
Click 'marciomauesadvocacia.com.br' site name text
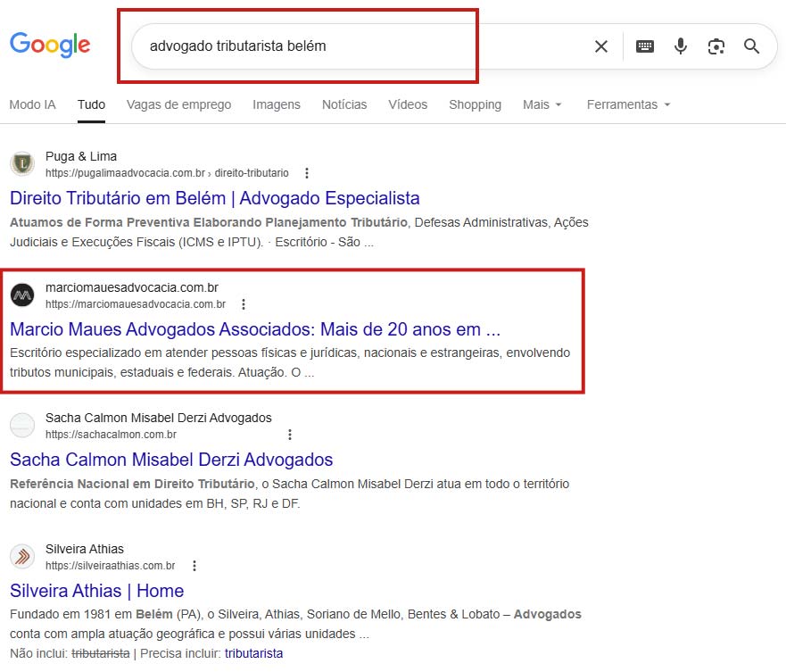(132, 287)
